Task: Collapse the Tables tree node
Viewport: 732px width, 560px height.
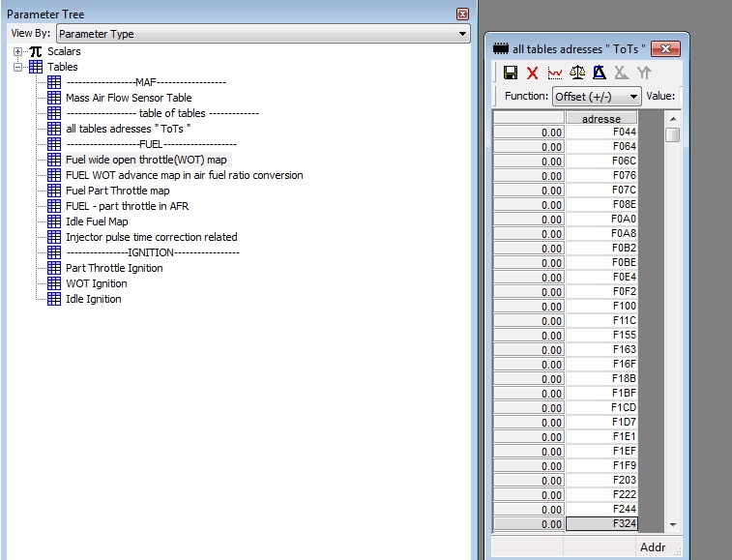Action: tap(18, 67)
